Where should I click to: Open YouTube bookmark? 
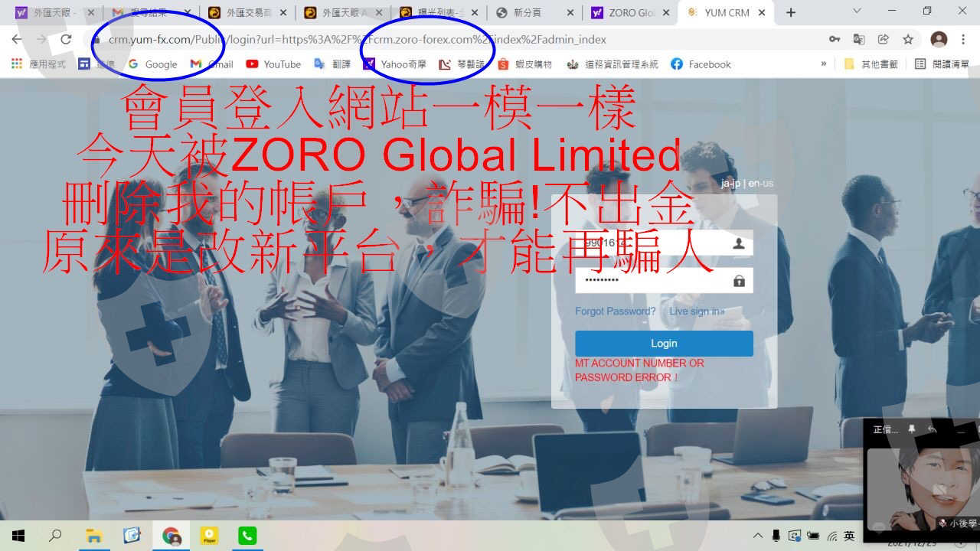[x=273, y=64]
